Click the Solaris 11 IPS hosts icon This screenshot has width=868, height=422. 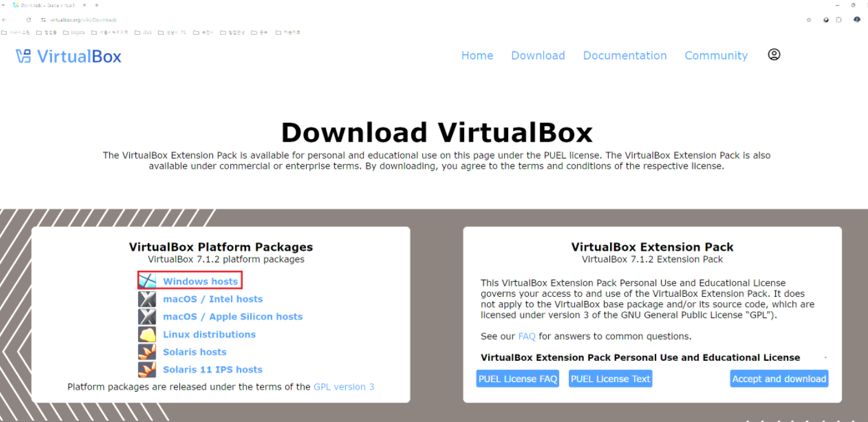click(x=147, y=369)
